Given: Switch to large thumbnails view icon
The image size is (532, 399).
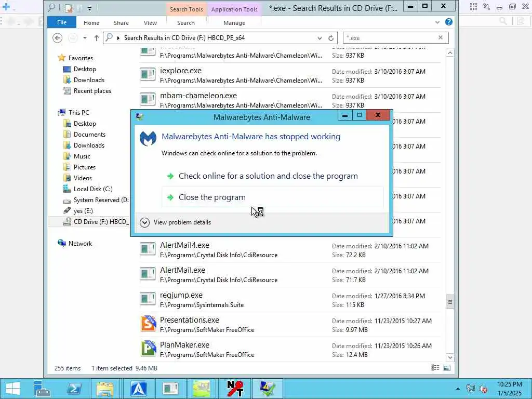Looking at the screenshot, I should pos(447,368).
